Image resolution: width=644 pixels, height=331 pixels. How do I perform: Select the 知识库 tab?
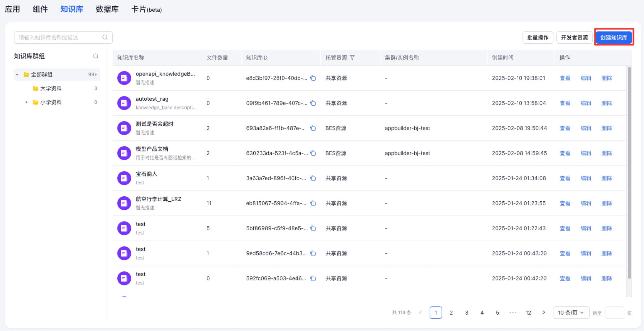pos(71,9)
